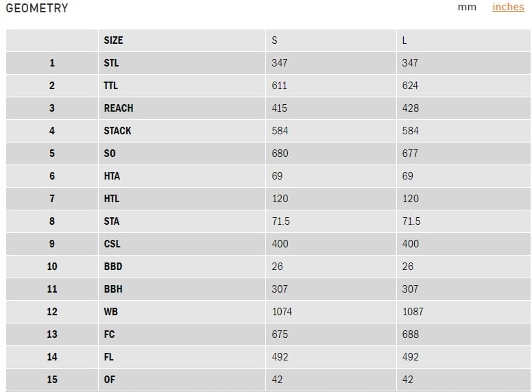The image size is (532, 392).
Task: Click the BBD row label
Action: 113,267
